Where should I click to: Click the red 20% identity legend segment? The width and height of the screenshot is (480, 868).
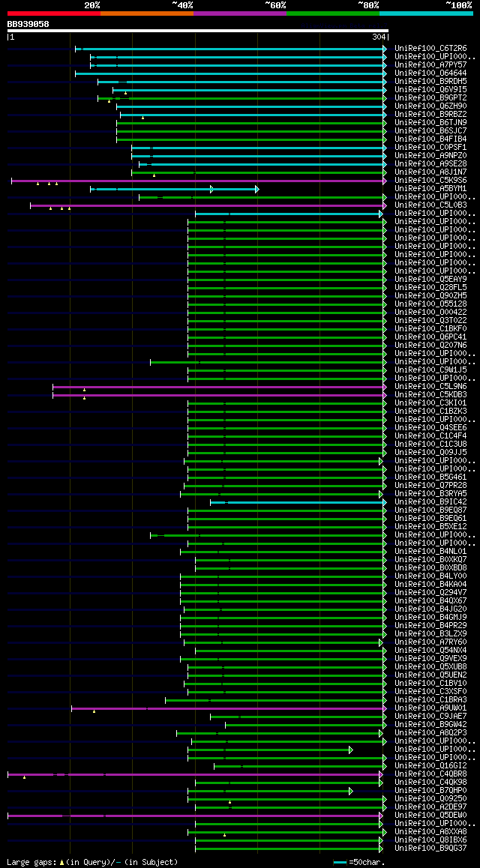(54, 13)
